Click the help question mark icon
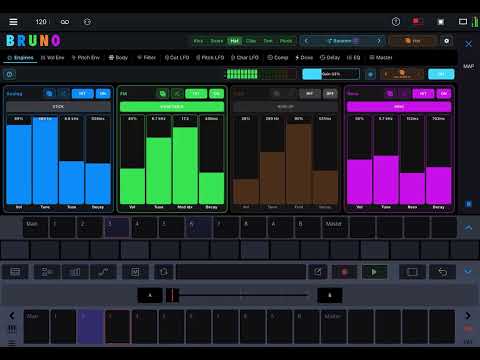The image size is (480, 360). [396, 22]
